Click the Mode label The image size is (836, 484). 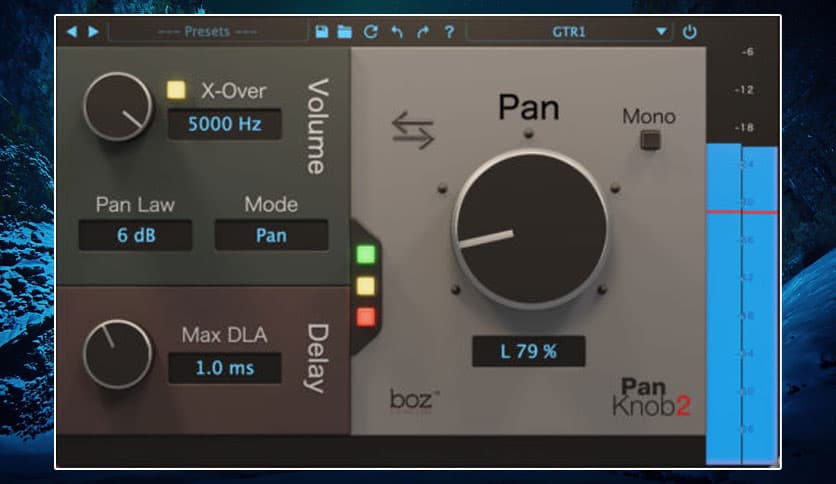(x=271, y=204)
